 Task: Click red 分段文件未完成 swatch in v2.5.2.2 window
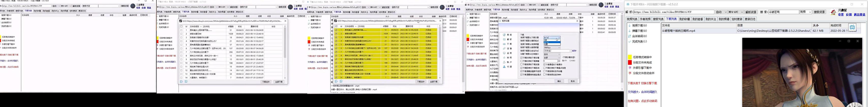(x=629, y=63)
